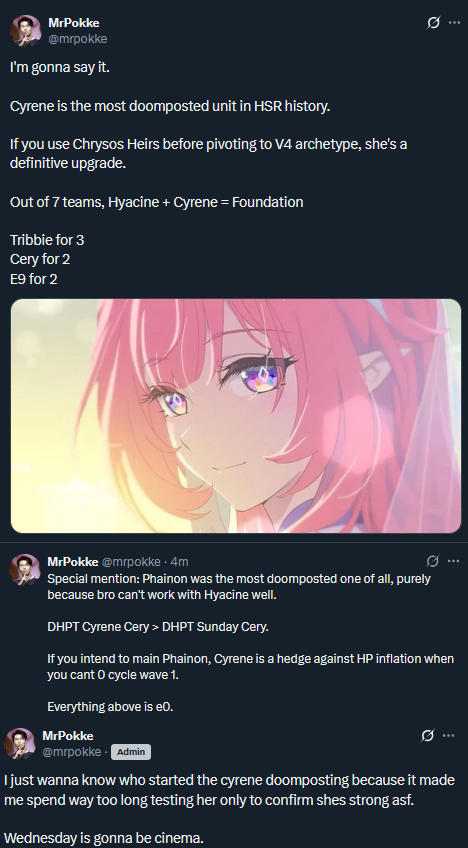Click the Grok icon on the Admin post

point(427,736)
